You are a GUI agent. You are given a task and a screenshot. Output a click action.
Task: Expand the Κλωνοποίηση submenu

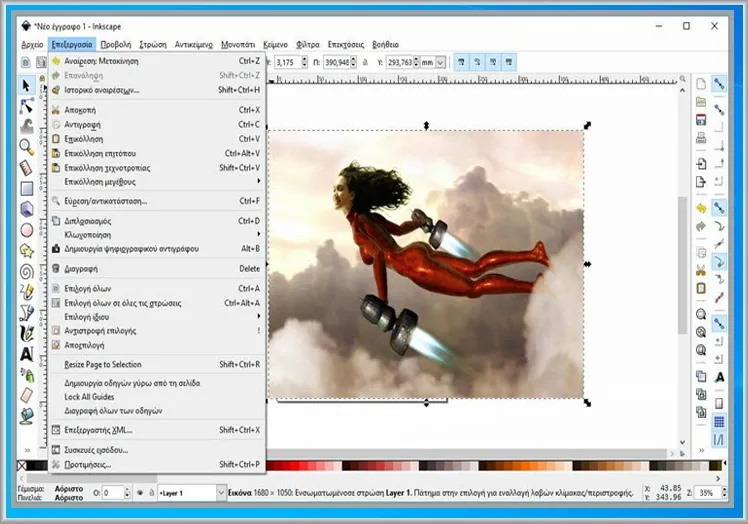click(x=156, y=235)
